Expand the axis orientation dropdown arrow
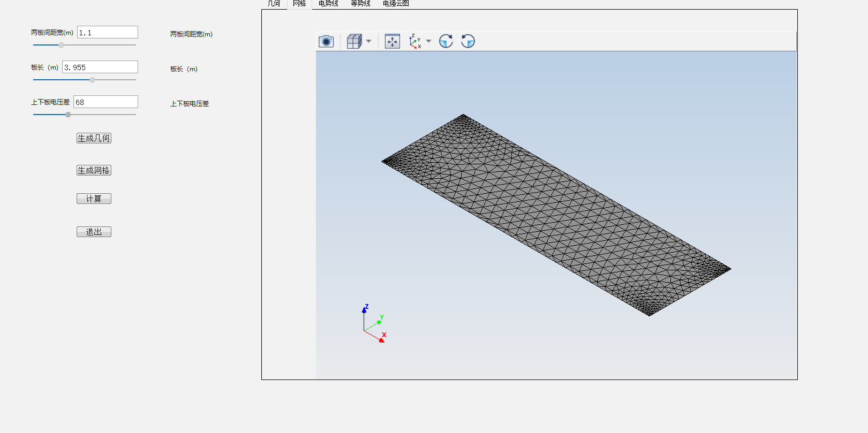The width and height of the screenshot is (868, 433). 428,41
